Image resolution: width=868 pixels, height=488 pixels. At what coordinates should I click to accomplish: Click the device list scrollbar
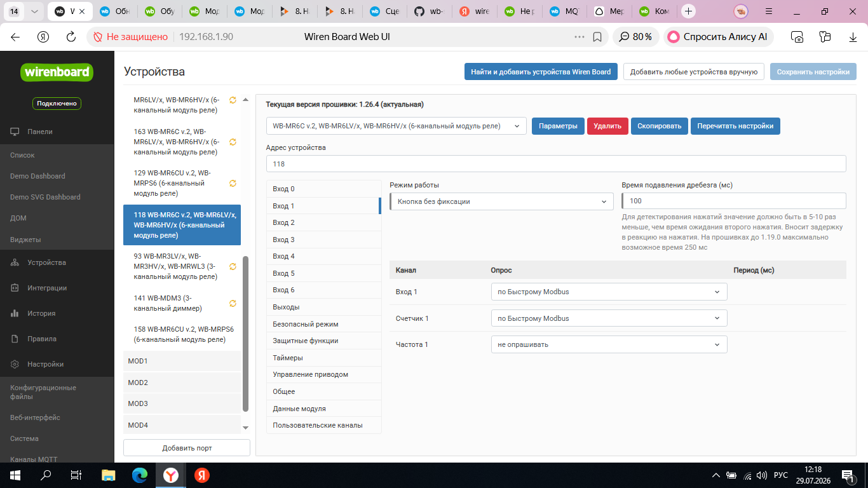(246, 334)
